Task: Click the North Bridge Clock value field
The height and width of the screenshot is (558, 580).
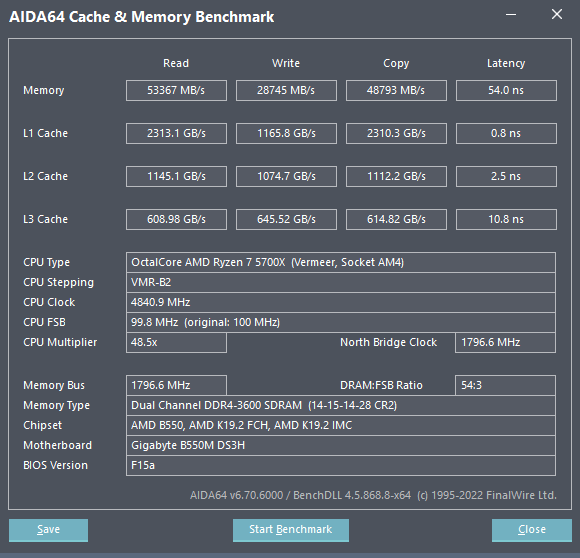Action: click(505, 342)
